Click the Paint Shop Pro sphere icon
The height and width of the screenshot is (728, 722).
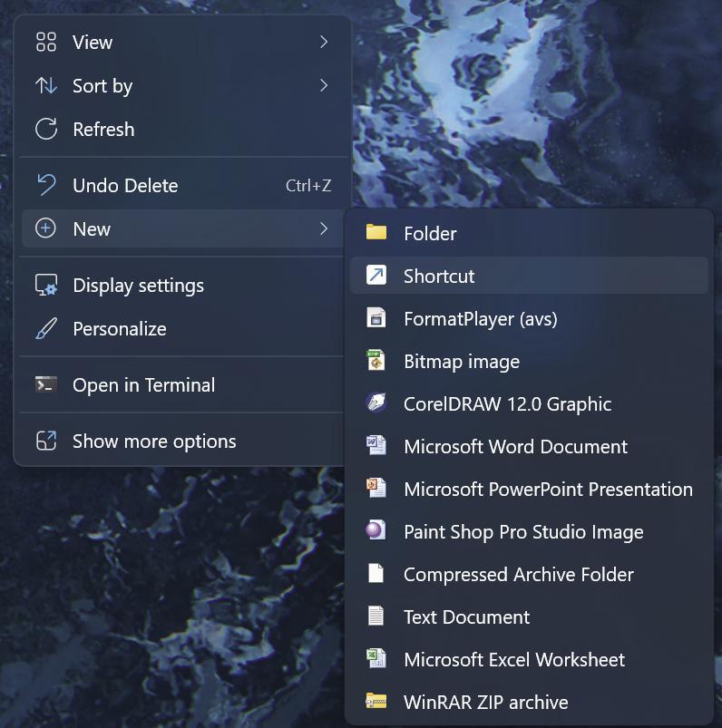click(x=376, y=530)
